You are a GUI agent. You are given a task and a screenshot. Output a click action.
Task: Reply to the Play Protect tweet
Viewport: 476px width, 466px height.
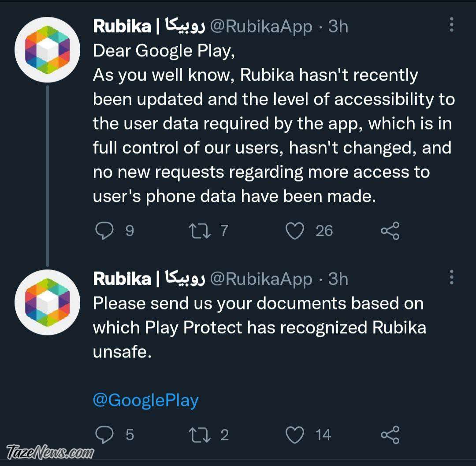(104, 435)
